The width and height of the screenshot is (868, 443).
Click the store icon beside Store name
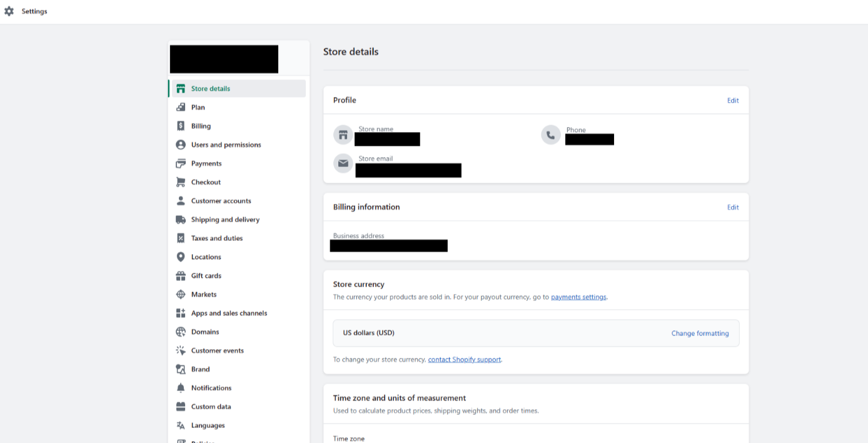click(343, 135)
